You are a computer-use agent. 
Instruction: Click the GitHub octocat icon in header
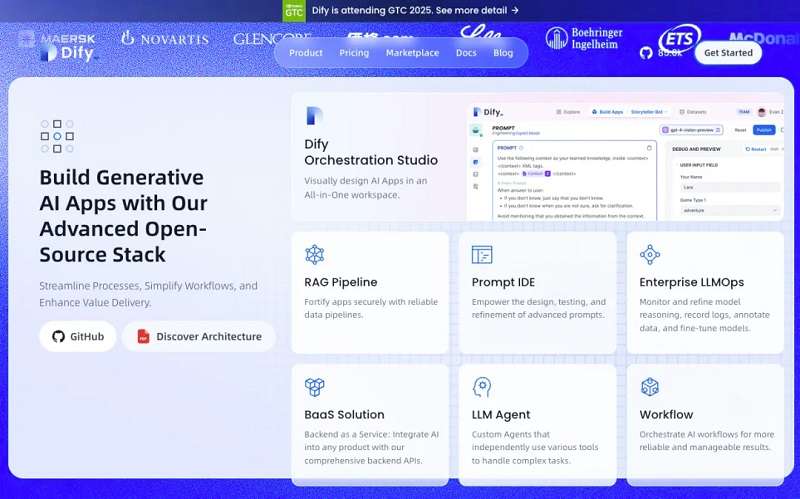point(646,53)
